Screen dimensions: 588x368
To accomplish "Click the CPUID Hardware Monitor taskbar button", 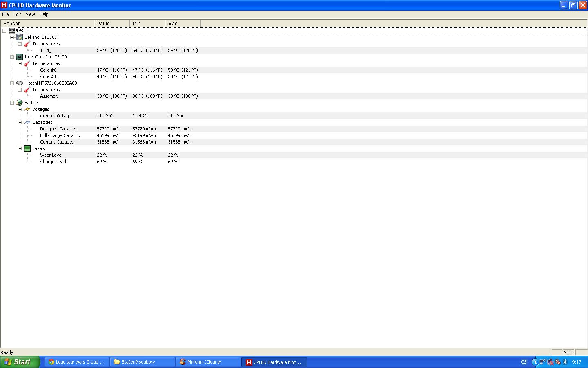I will 274,362.
